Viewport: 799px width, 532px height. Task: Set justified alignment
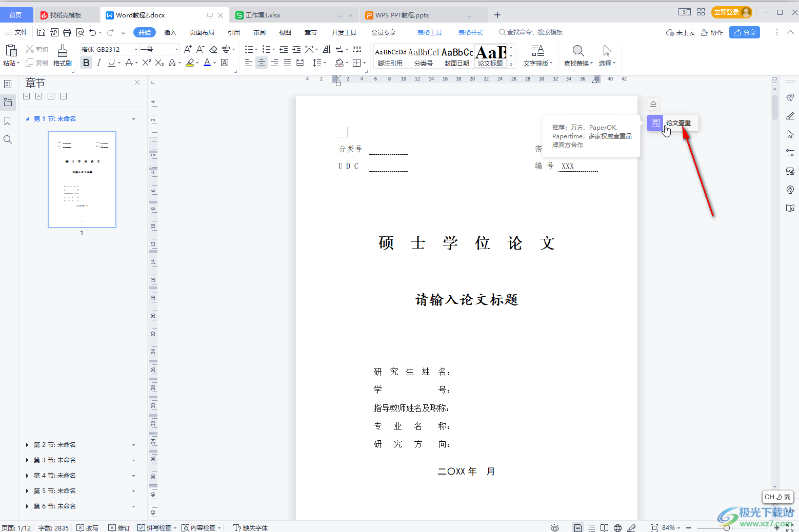(287, 63)
